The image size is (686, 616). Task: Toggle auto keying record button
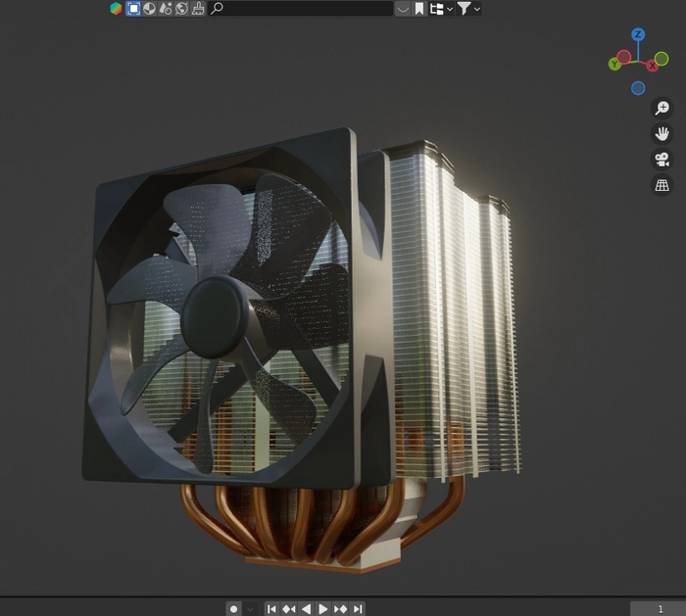pos(233,608)
